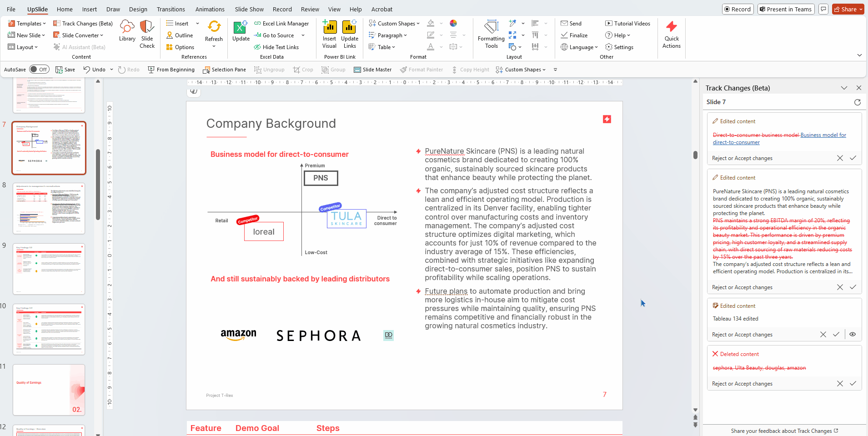Open the Language dropdown
Viewport: 868px width, 436px height.
(579, 47)
